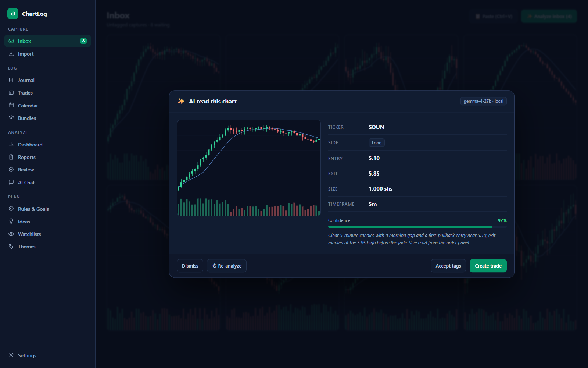Screen dimensions: 588x368
Task: Open Review section
Action: [x=47, y=170]
